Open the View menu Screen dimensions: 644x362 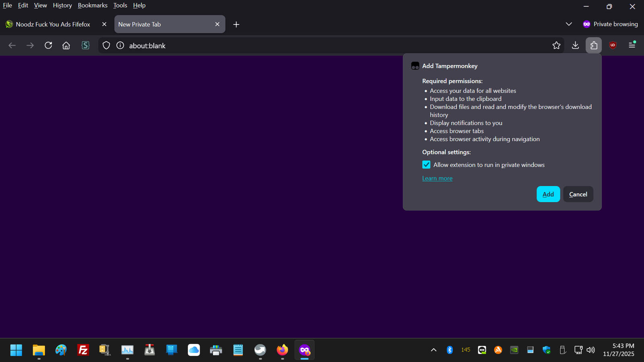[40, 5]
